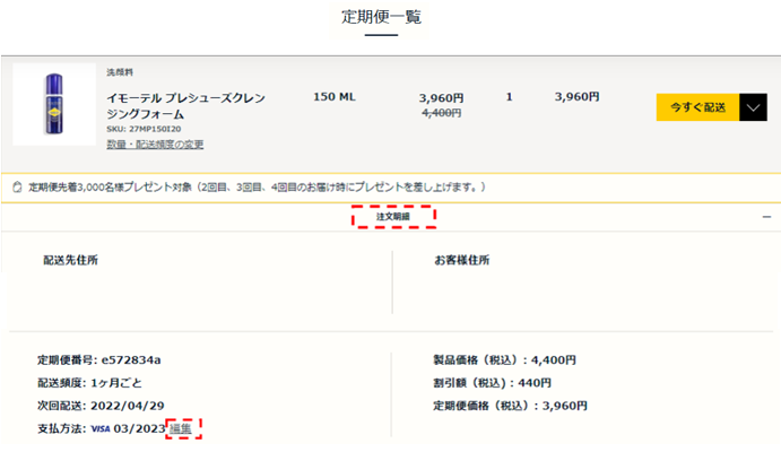Click the VISA card icon in 支払方法
Image resolution: width=781 pixels, height=453 pixels.
click(x=100, y=429)
